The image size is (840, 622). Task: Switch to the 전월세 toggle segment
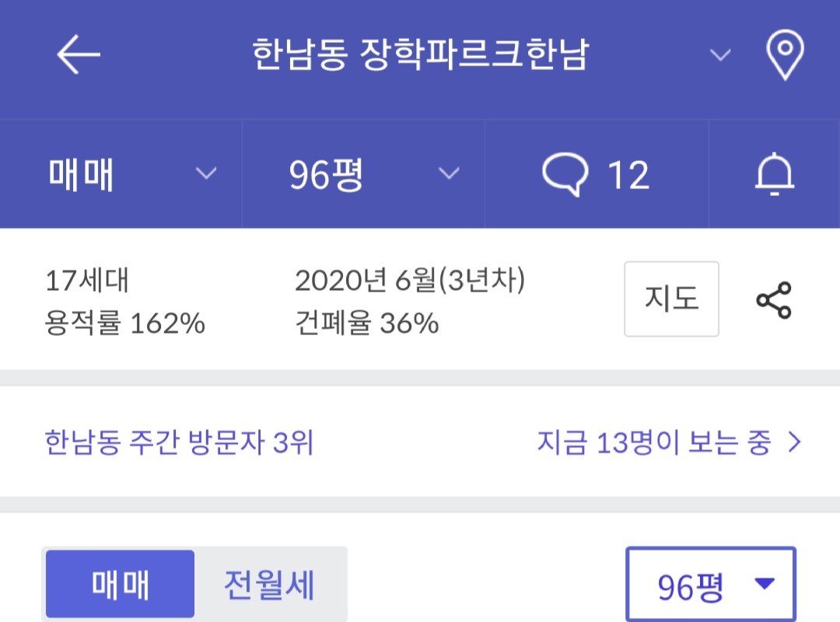click(269, 585)
